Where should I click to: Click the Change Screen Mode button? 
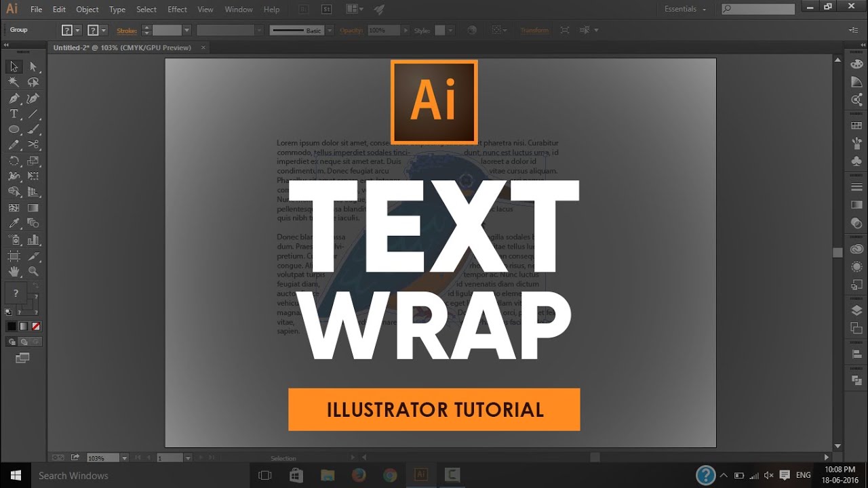pyautogui.click(x=23, y=358)
